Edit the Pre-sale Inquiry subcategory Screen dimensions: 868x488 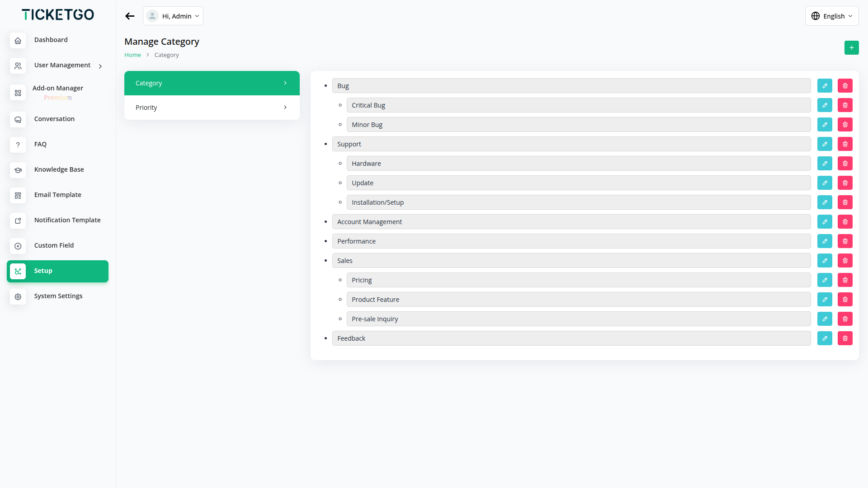825,319
